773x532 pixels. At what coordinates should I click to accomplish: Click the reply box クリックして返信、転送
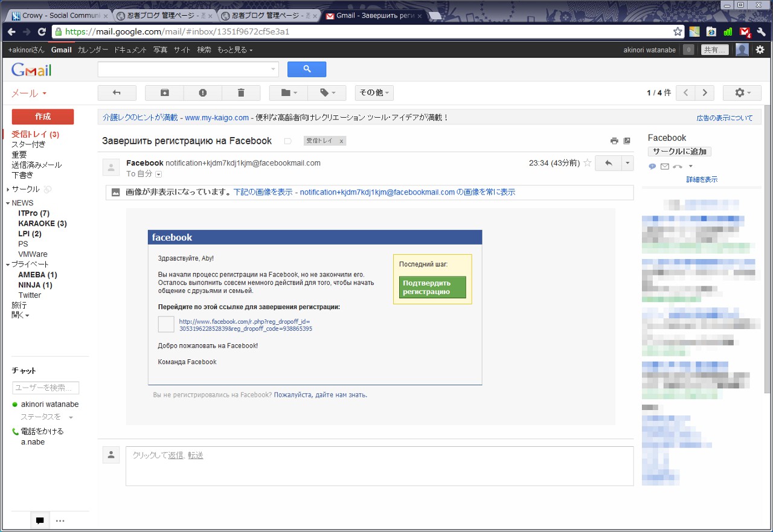click(379, 466)
